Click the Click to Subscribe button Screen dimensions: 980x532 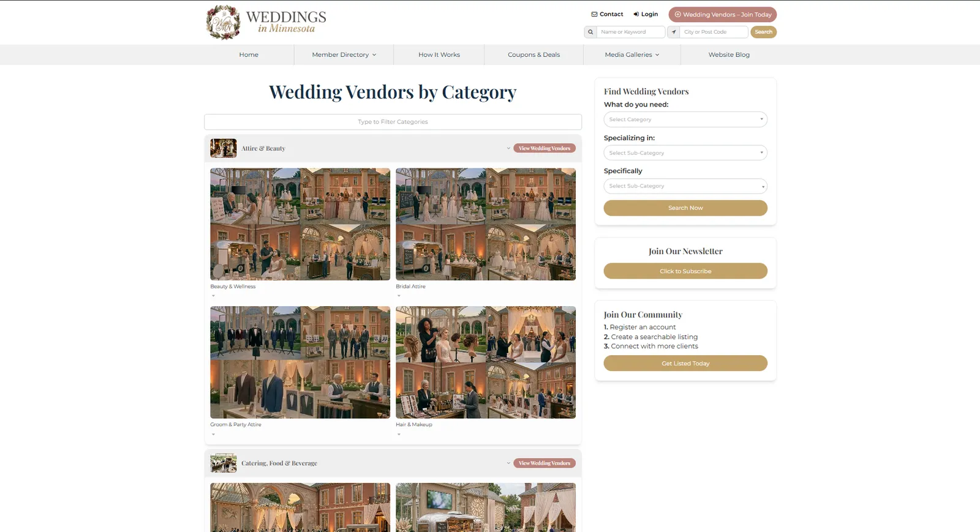pyautogui.click(x=685, y=271)
